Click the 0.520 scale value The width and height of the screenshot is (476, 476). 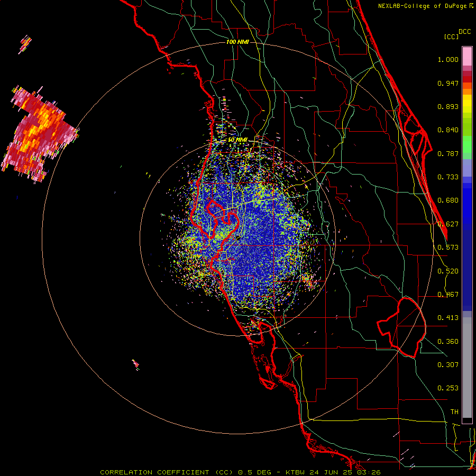[x=448, y=271]
